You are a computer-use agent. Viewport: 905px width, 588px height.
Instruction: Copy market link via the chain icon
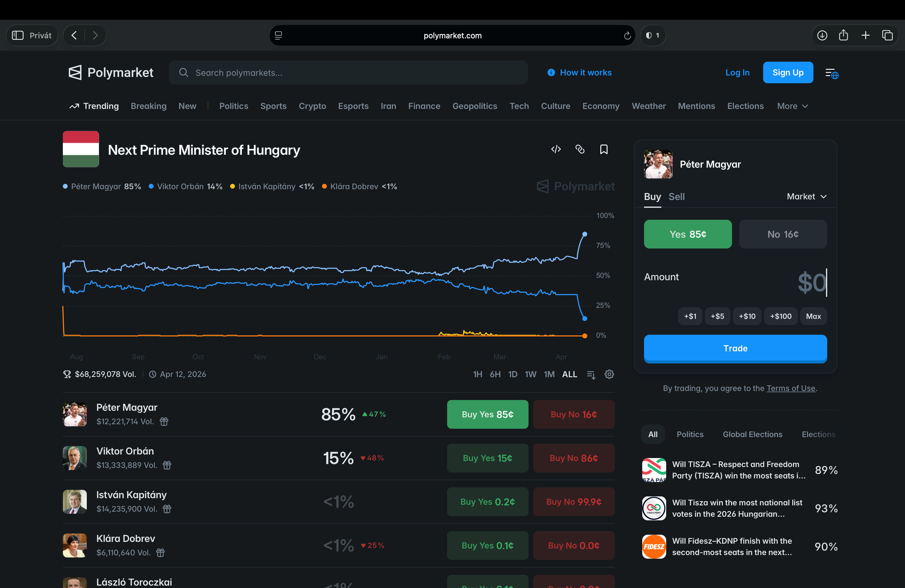coord(579,149)
